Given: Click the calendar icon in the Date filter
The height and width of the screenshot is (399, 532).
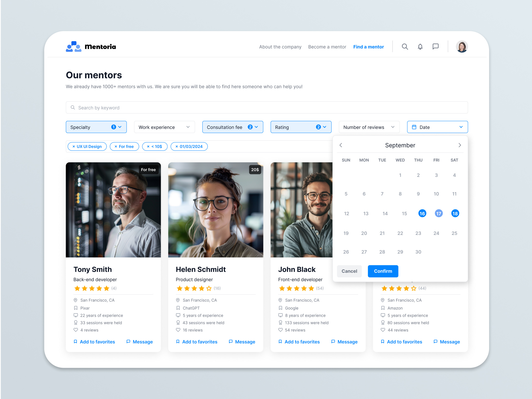Looking at the screenshot, I should (x=414, y=127).
